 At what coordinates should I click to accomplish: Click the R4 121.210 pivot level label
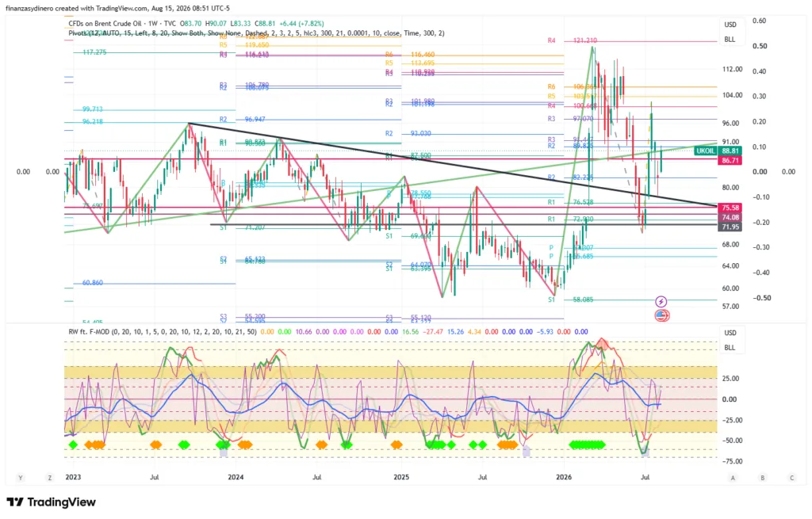pos(573,40)
